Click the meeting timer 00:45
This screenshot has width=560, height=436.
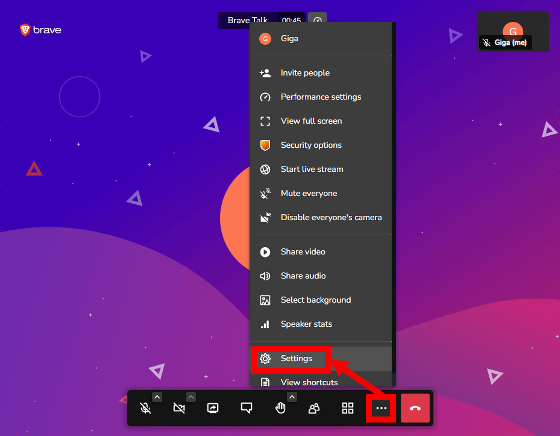click(291, 20)
